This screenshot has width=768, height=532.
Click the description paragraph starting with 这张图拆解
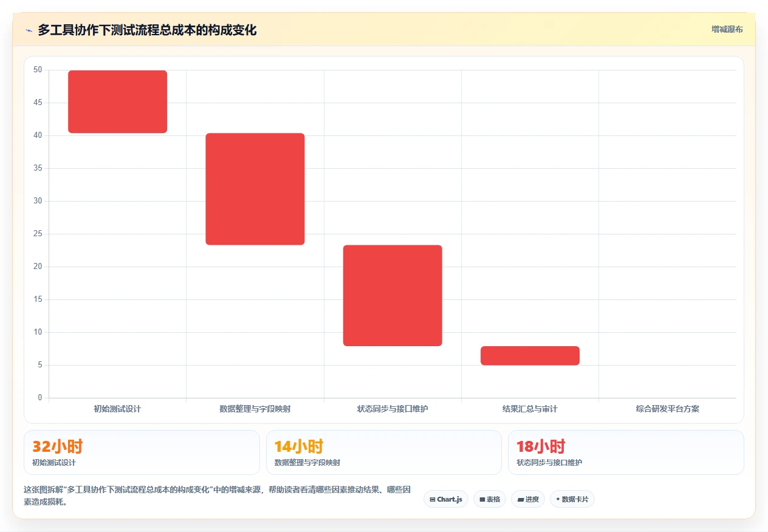pos(218,496)
